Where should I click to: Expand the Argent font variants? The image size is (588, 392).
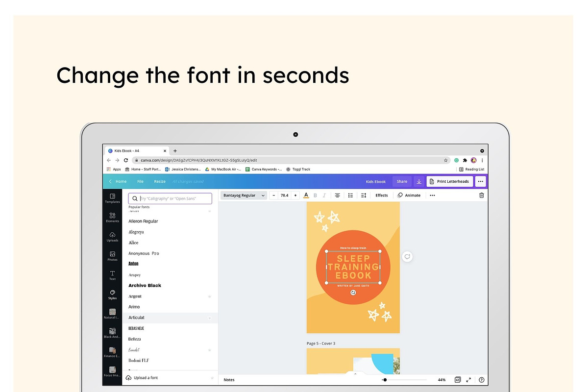(x=209, y=296)
